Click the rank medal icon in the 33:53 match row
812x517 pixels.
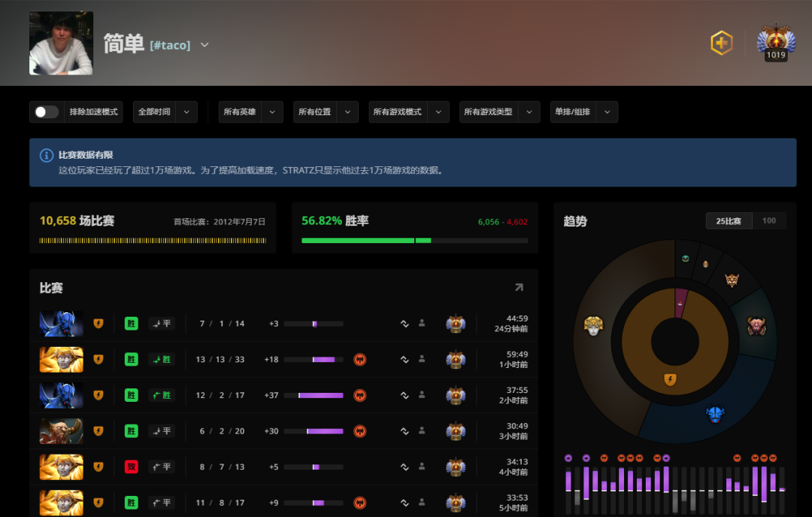pos(456,503)
